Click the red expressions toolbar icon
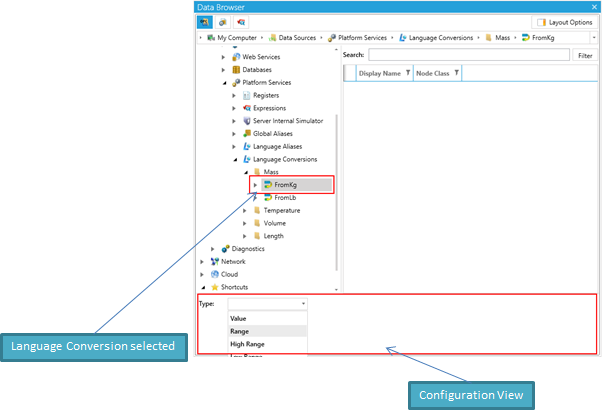603x411 pixels. [x=241, y=22]
